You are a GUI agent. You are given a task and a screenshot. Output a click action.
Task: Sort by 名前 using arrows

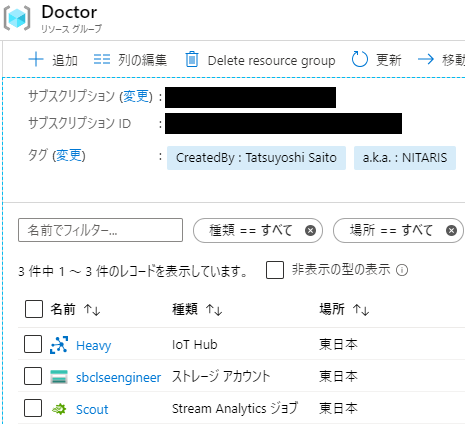92,310
